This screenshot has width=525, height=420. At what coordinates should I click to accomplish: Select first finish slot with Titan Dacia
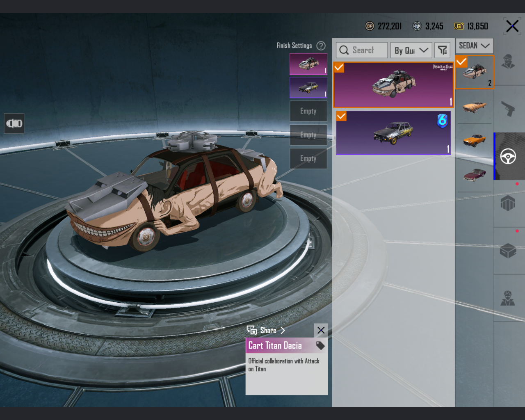(308, 64)
